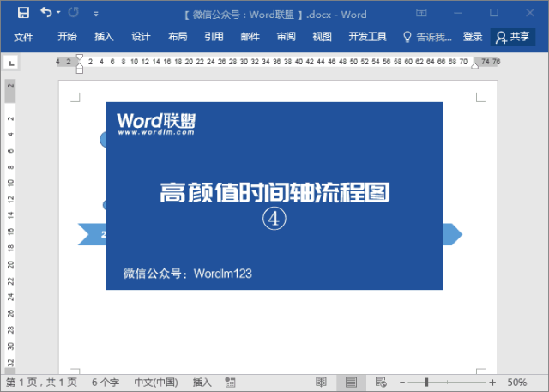Click the 共享 (Share) button

[x=513, y=37]
